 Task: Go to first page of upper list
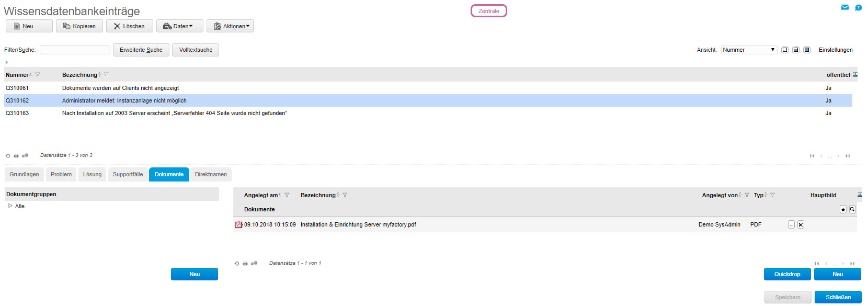click(x=812, y=156)
